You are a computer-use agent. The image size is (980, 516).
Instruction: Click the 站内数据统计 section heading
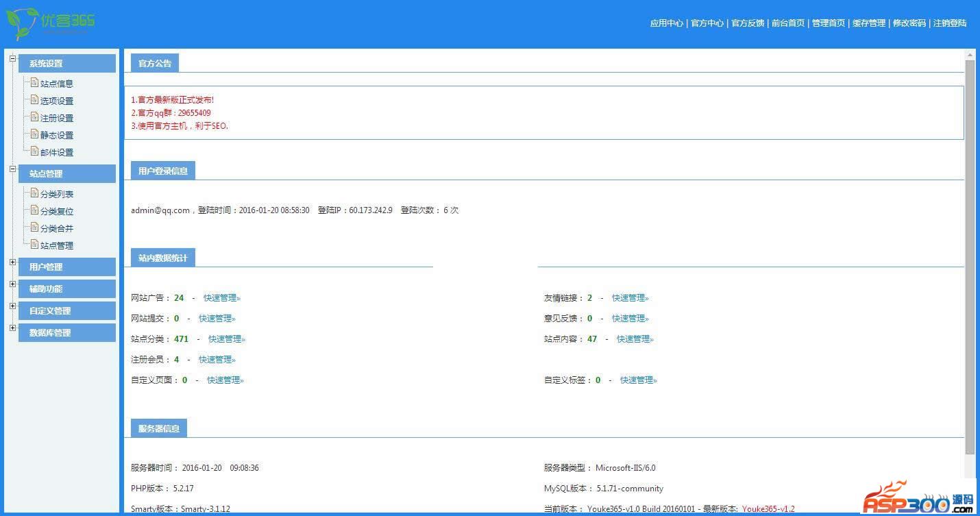pyautogui.click(x=163, y=258)
